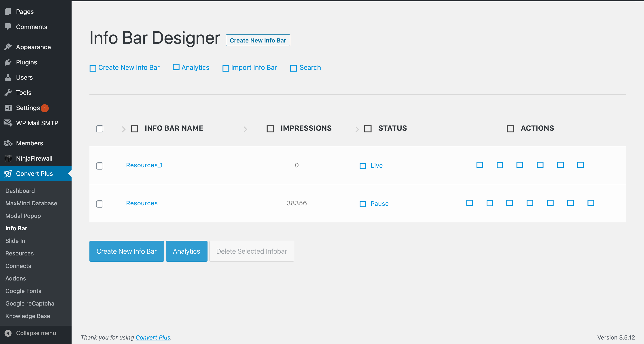This screenshot has height=344, width=644.
Task: Click the Tools wrench icon
Action: pyautogui.click(x=8, y=93)
